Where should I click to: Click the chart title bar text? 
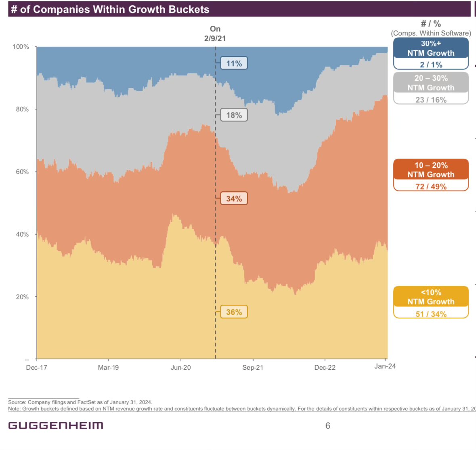coord(110,9)
